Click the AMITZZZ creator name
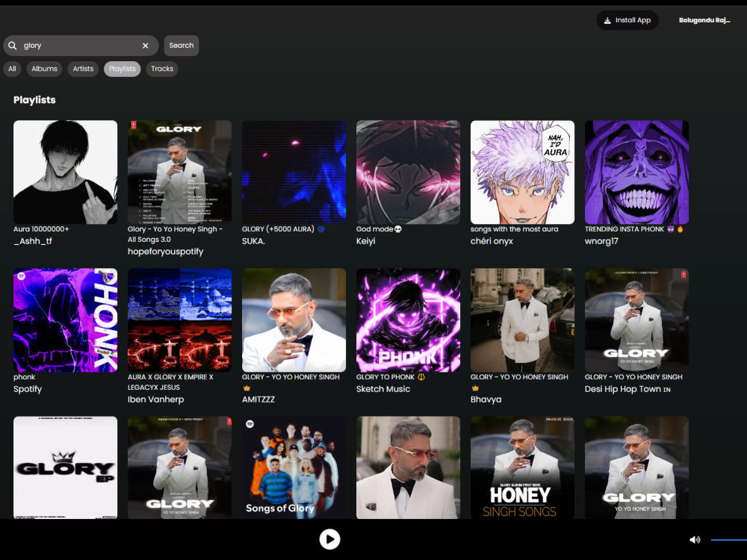 (x=258, y=399)
